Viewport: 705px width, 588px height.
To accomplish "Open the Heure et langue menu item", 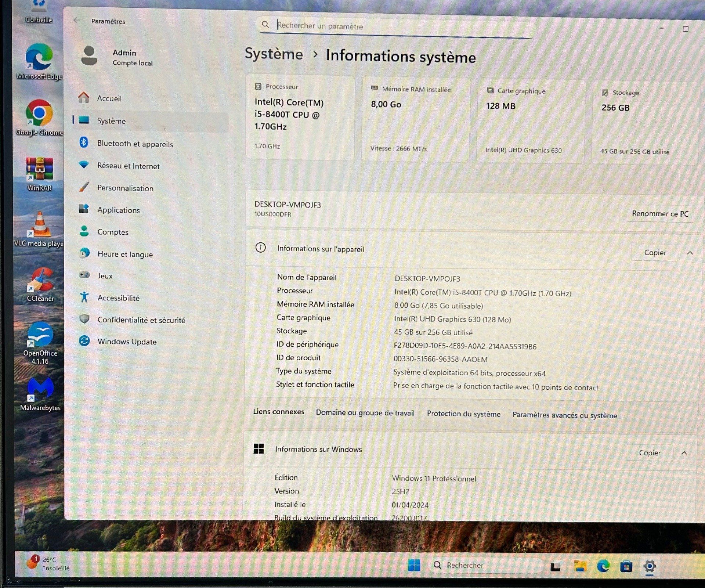I will 125,254.
